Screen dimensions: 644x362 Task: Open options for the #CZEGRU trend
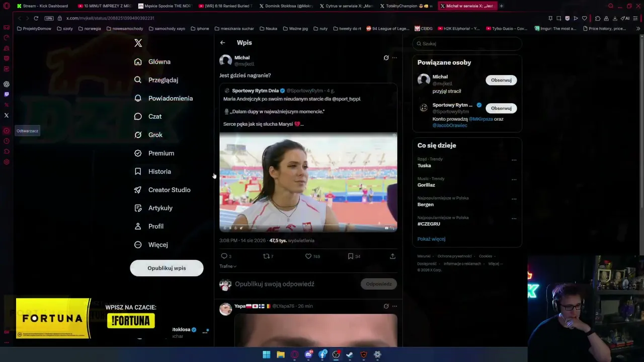coord(514,219)
